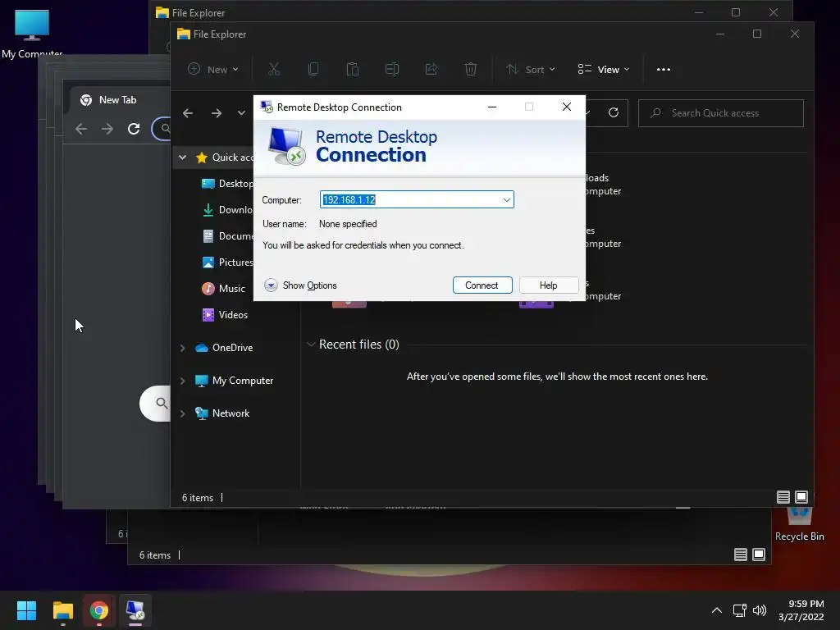Select Downloads in the navigation pane

tap(226, 209)
